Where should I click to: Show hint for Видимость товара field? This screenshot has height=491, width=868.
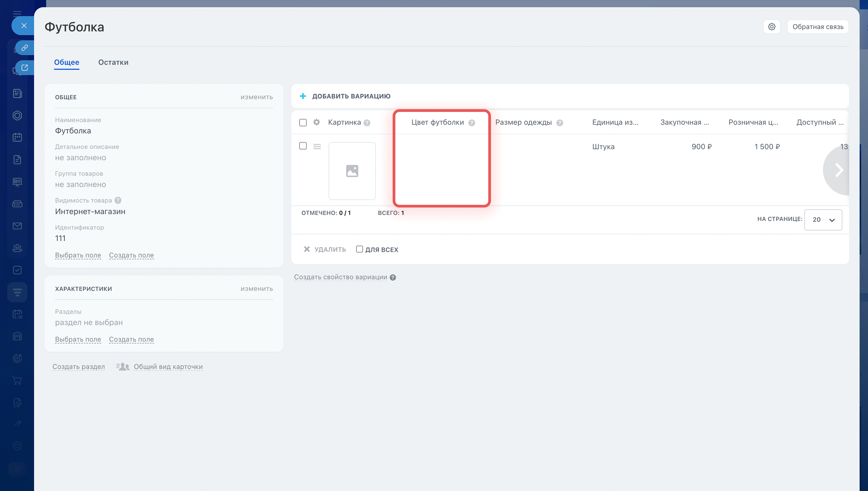click(x=118, y=200)
